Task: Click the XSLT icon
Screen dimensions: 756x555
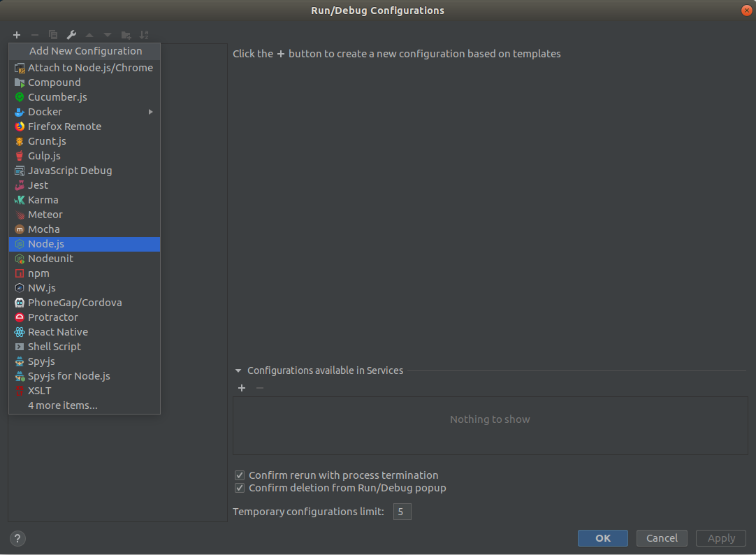Action: [20, 391]
